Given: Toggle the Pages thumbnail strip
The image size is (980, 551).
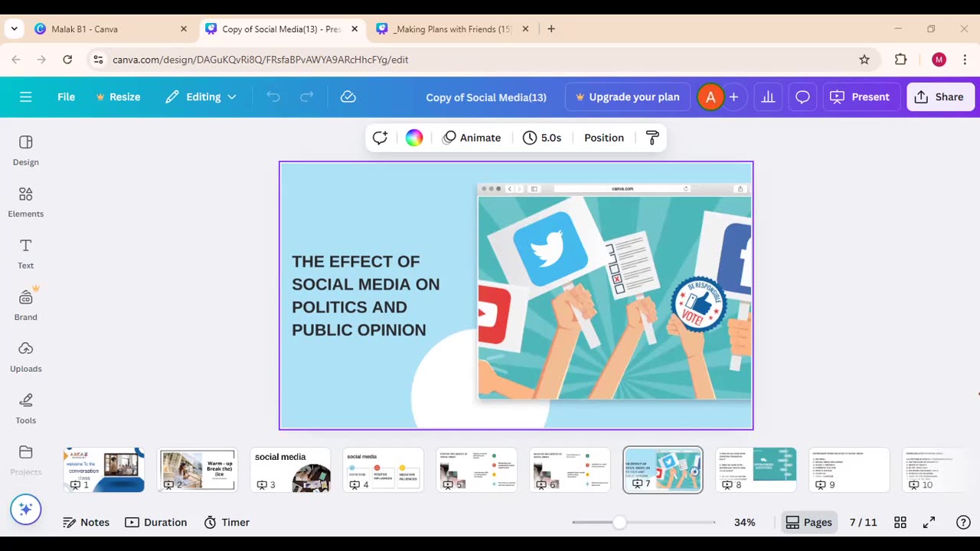Looking at the screenshot, I should [808, 523].
